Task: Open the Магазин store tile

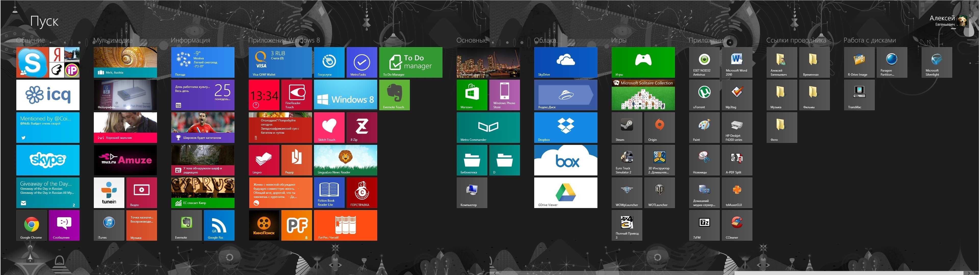Action: click(472, 95)
